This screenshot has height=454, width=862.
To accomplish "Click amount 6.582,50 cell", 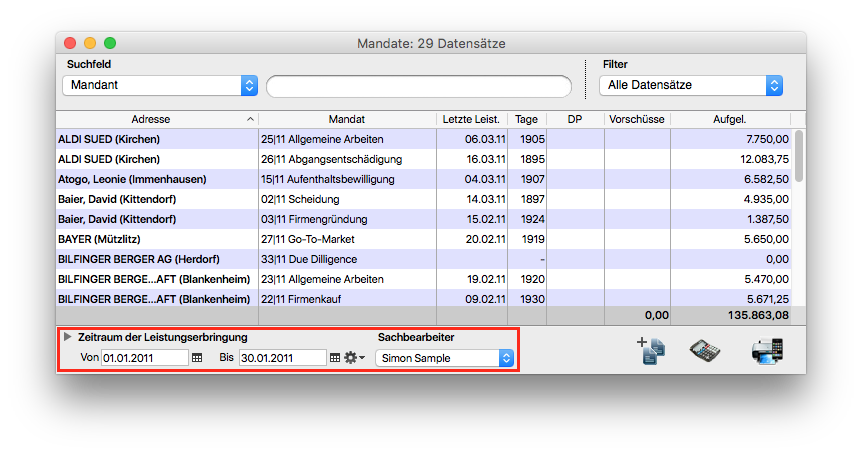I will [766, 179].
